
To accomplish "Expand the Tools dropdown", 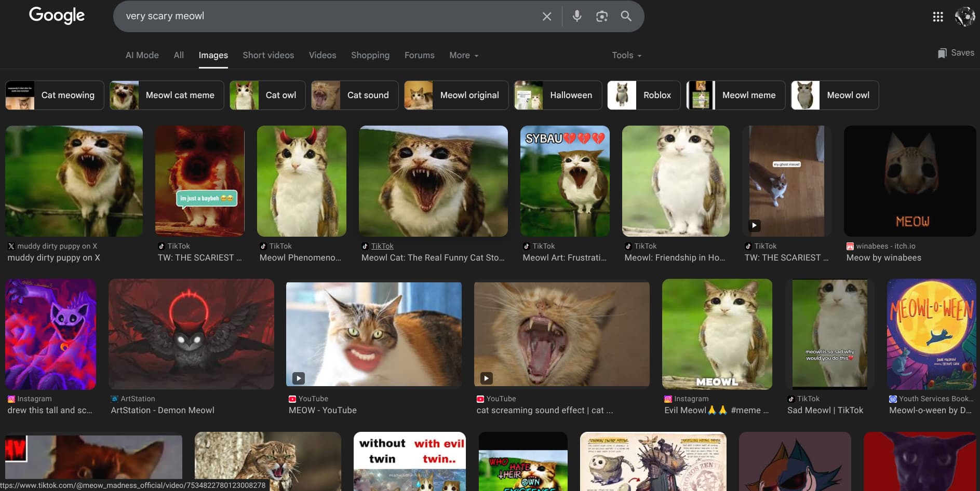I will (626, 55).
